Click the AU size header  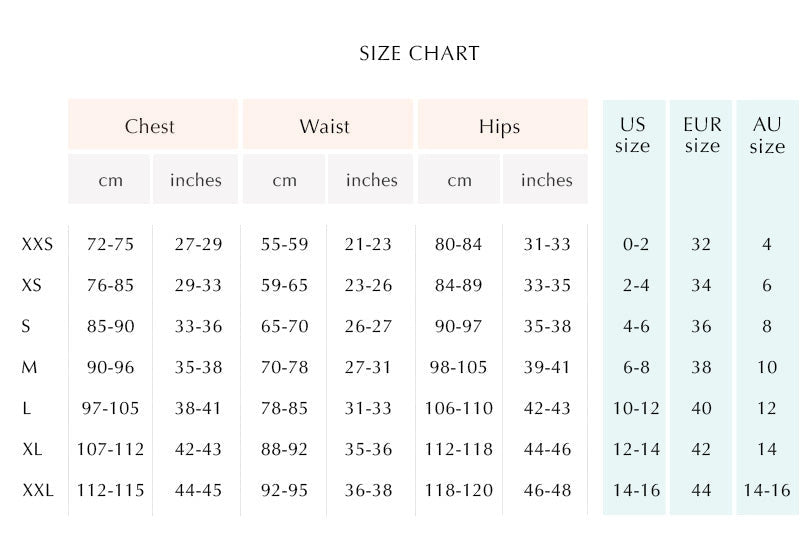click(767, 136)
